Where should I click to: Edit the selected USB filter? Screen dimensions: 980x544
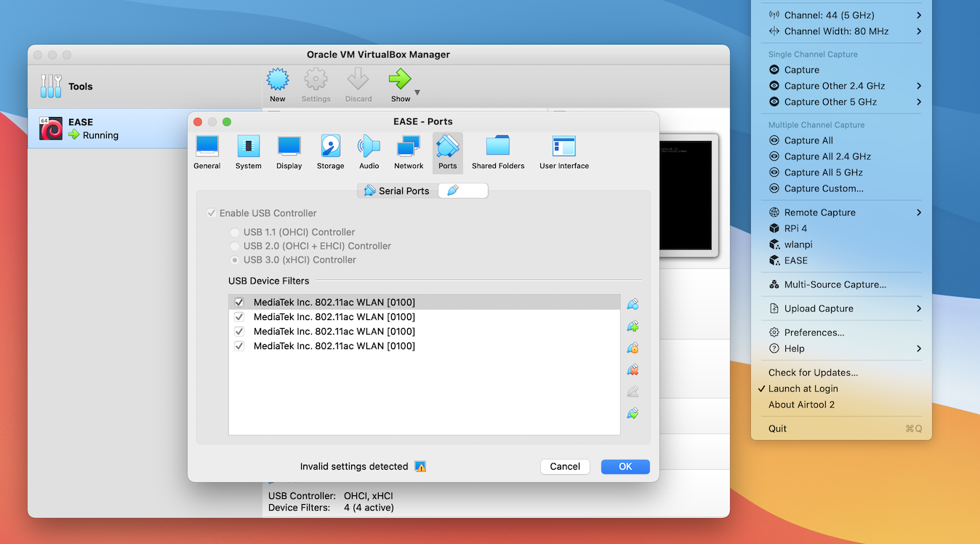click(632, 348)
